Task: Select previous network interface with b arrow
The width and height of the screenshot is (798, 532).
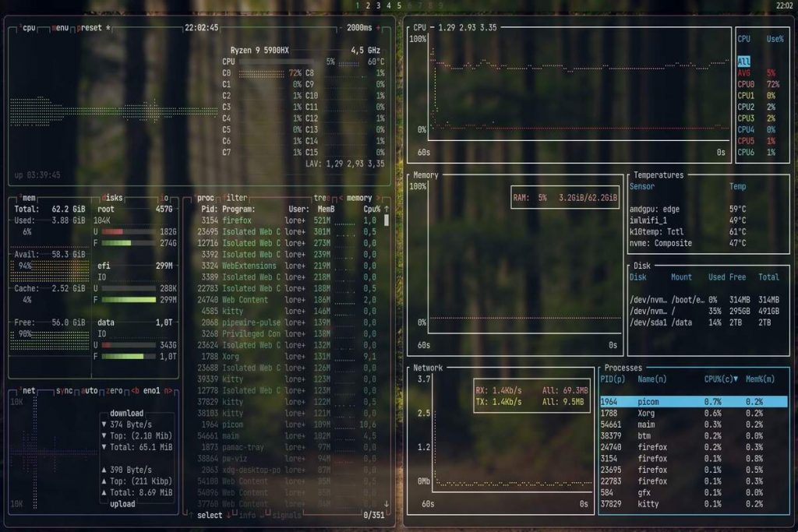Action: (135, 390)
